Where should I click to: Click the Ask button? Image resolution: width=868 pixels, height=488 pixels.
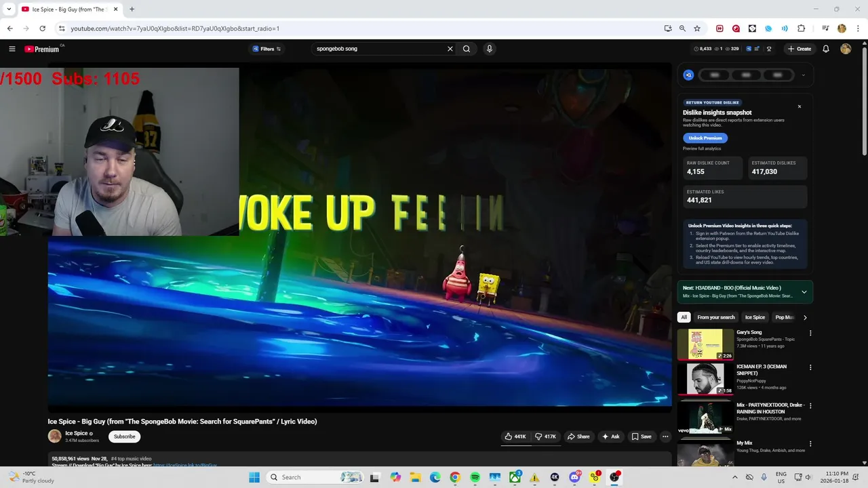point(610,436)
